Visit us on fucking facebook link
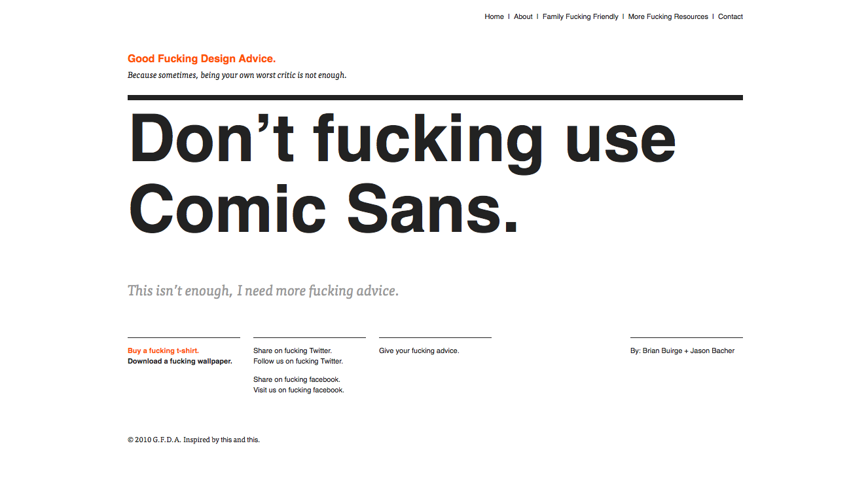 (x=298, y=390)
